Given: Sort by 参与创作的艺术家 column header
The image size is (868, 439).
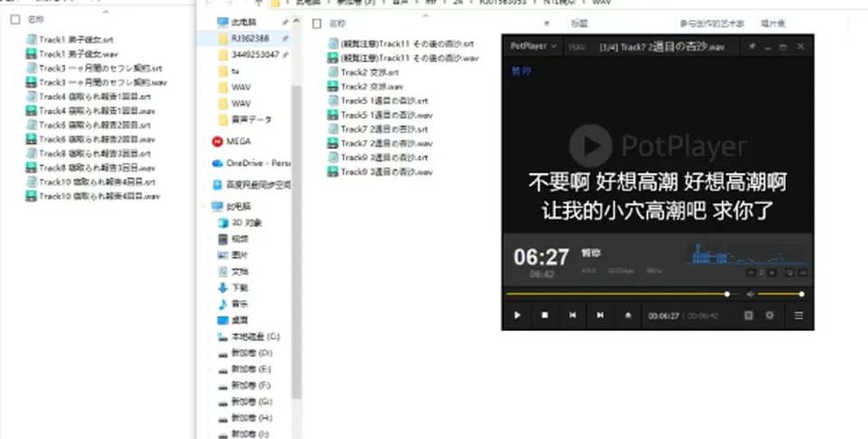Looking at the screenshot, I should click(712, 23).
